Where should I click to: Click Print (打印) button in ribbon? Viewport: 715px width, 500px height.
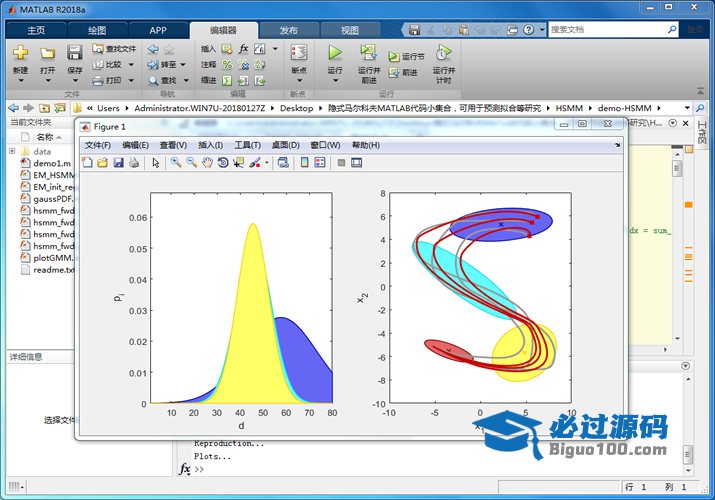(x=113, y=81)
